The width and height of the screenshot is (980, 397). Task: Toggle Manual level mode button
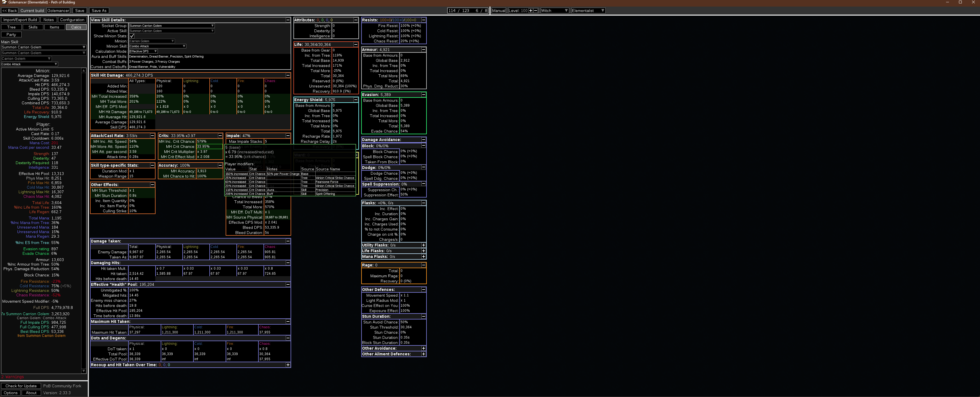tap(498, 11)
